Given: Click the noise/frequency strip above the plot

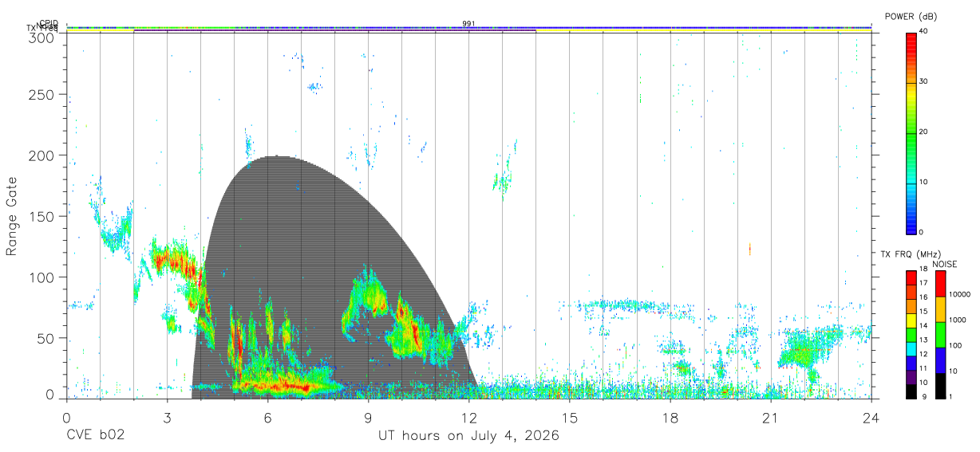Looking at the screenshot, I should pyautogui.click(x=469, y=29).
